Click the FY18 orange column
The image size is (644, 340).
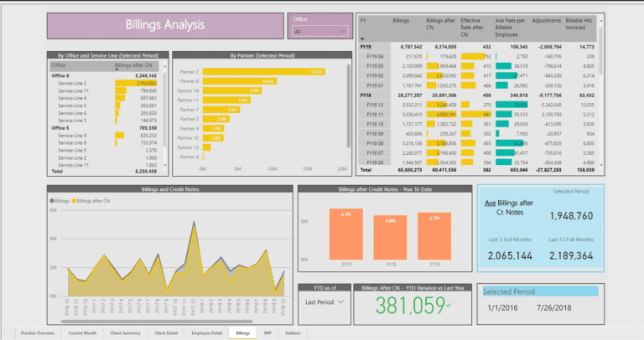(390, 238)
